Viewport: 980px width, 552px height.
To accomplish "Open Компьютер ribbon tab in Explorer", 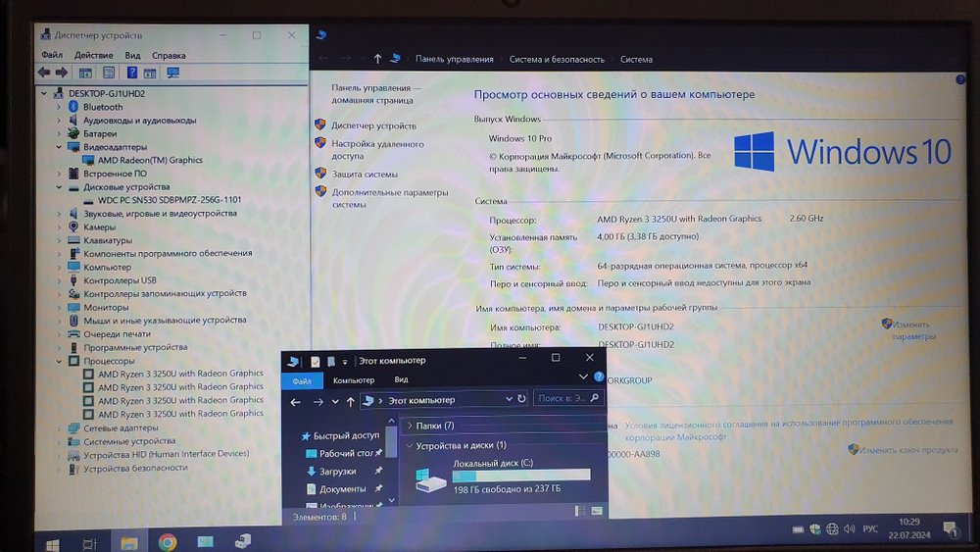I will [x=354, y=380].
